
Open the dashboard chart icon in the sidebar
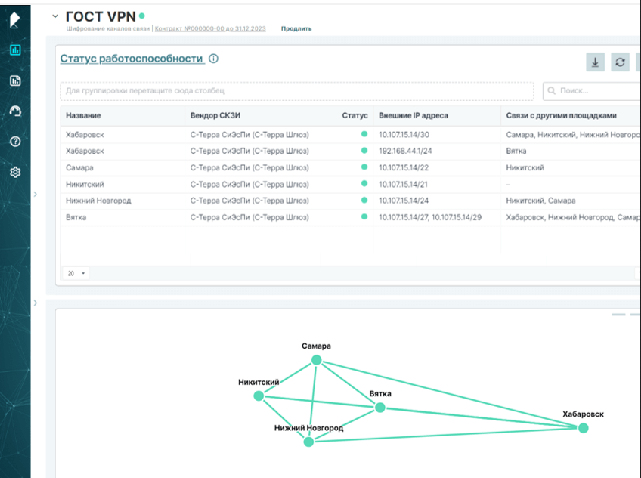pos(15,49)
